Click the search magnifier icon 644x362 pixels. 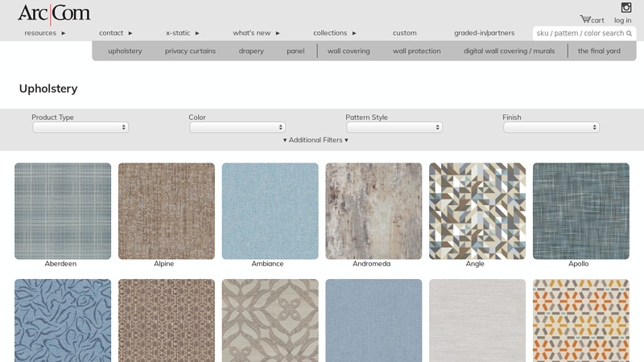coord(629,33)
